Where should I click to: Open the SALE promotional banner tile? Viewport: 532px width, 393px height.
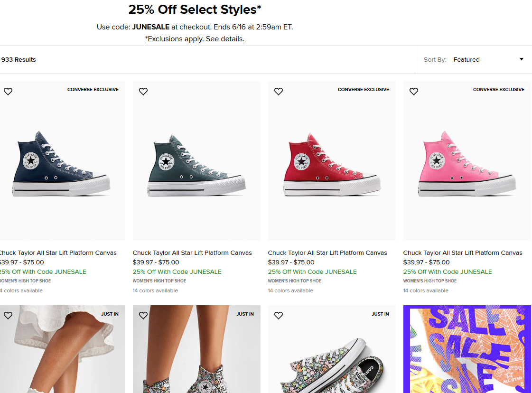tap(467, 349)
